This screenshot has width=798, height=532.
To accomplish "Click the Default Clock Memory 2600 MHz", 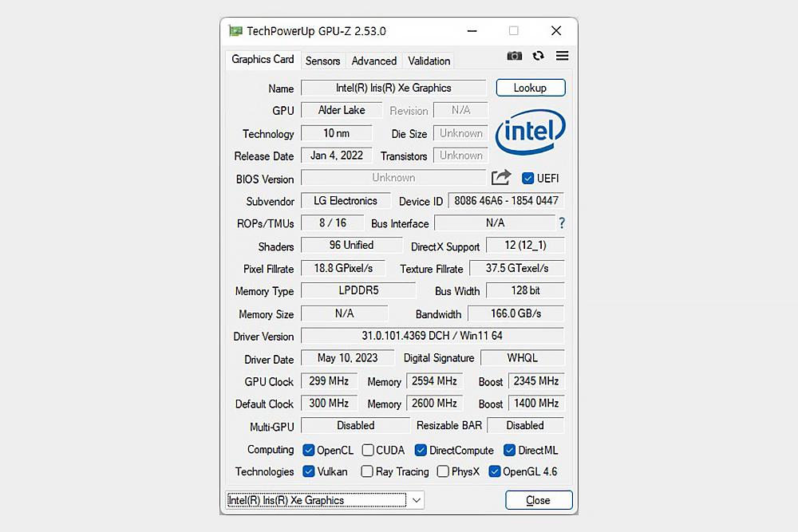I will pos(434,404).
